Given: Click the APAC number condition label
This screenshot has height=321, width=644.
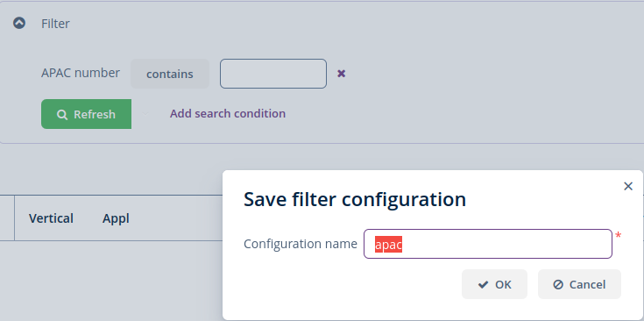Looking at the screenshot, I should click(x=81, y=73).
